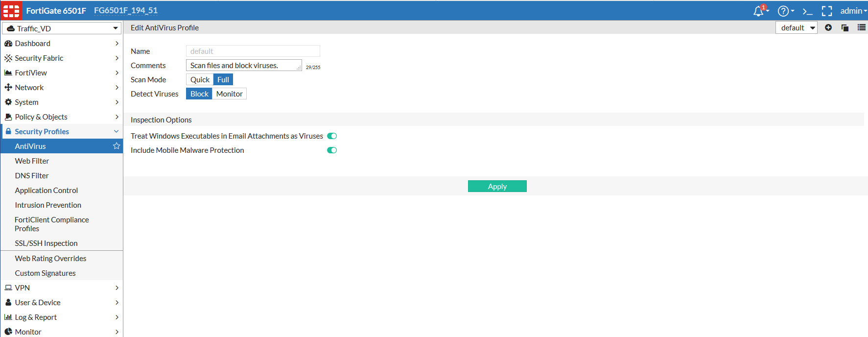
Task: Open the admin user menu
Action: click(x=853, y=11)
